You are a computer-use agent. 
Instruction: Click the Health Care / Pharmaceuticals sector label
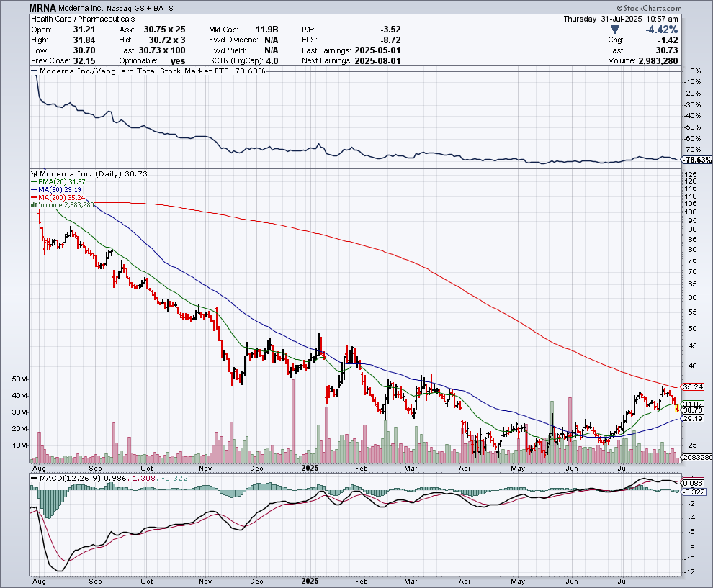coord(83,19)
